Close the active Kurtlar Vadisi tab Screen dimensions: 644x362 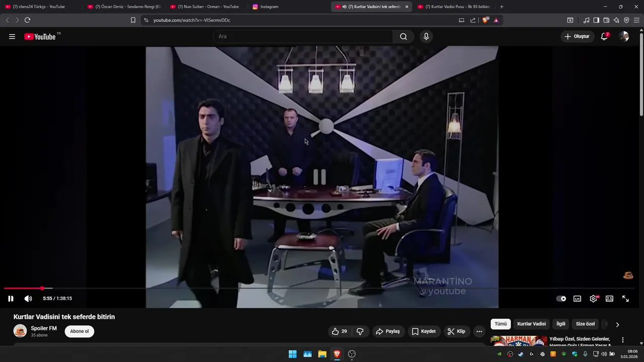pos(407,7)
